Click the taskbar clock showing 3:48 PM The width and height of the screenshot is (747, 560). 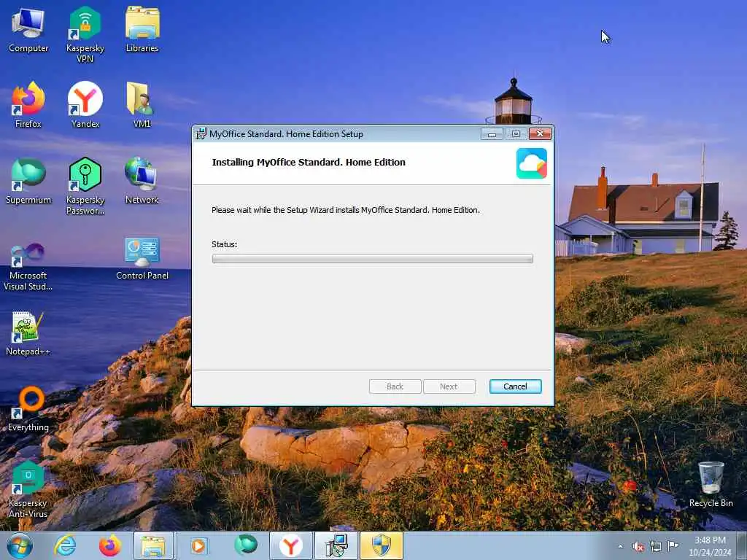[710, 546]
